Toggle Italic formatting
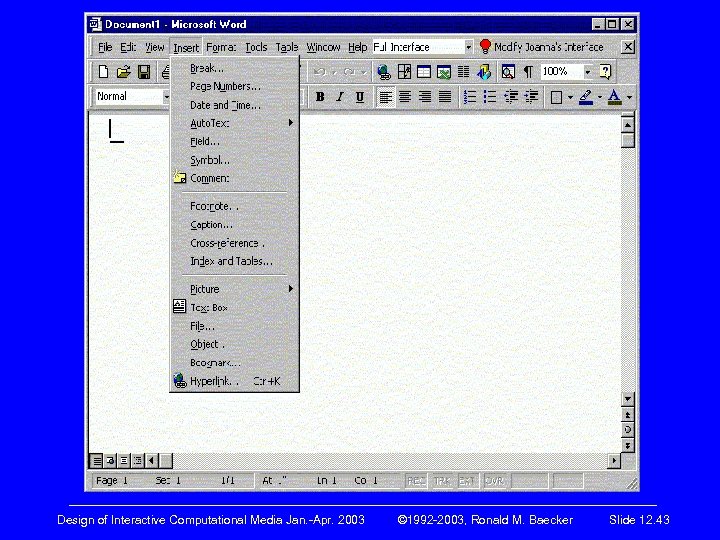 [x=340, y=97]
